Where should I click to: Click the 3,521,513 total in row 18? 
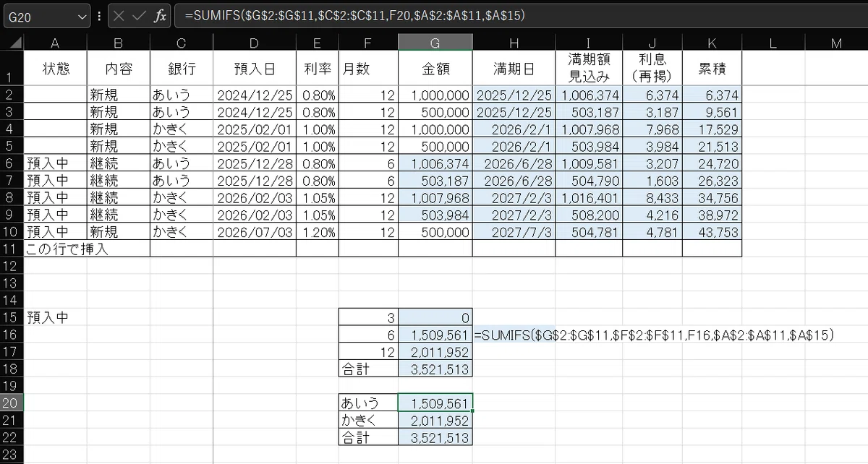(435, 369)
